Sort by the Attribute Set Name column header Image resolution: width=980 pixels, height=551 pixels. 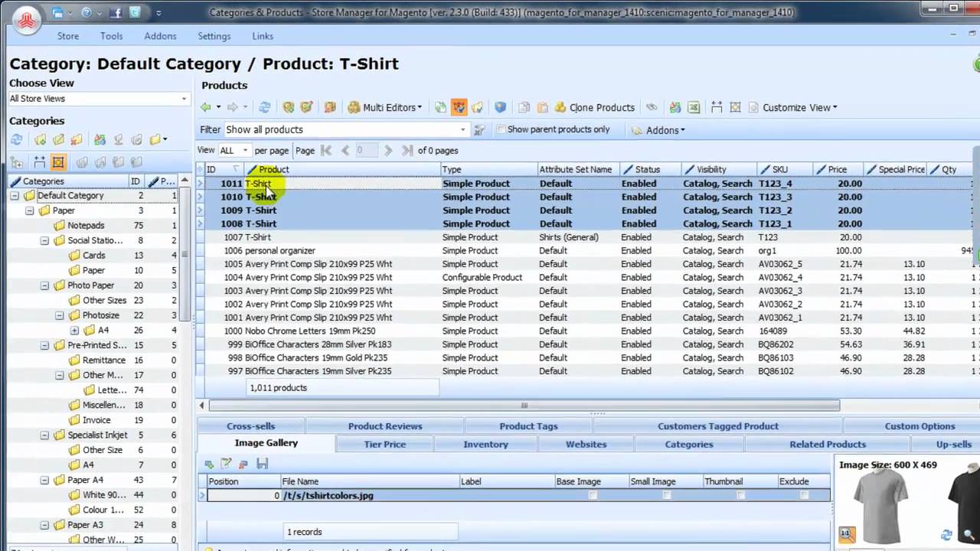[x=576, y=170]
